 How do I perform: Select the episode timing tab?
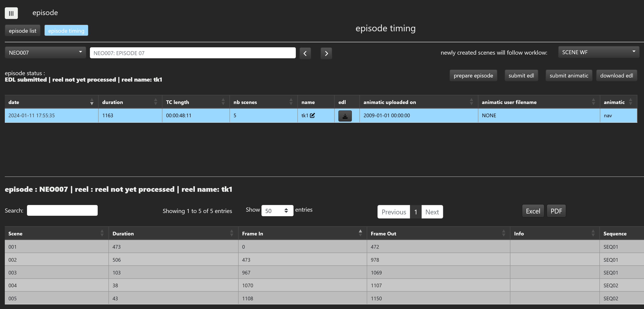click(66, 31)
